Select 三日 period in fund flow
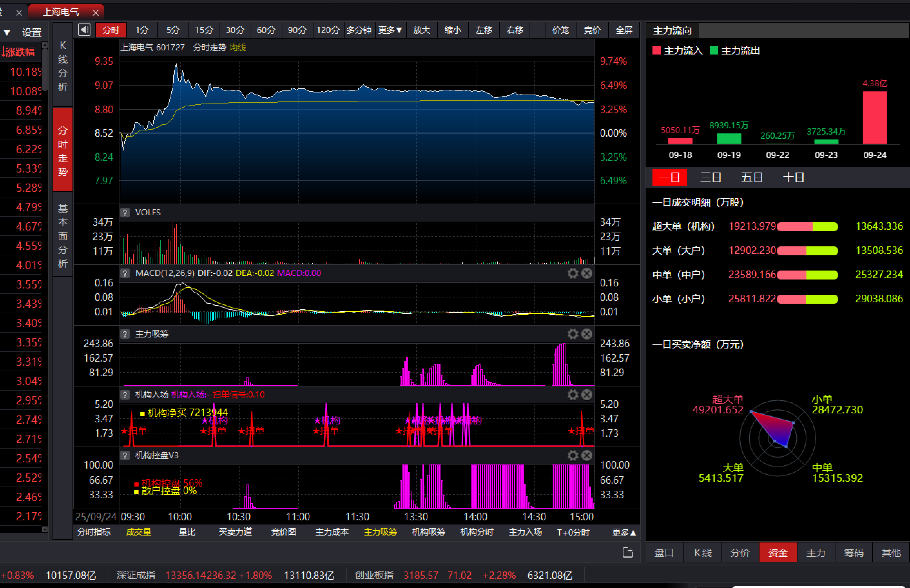 point(711,178)
